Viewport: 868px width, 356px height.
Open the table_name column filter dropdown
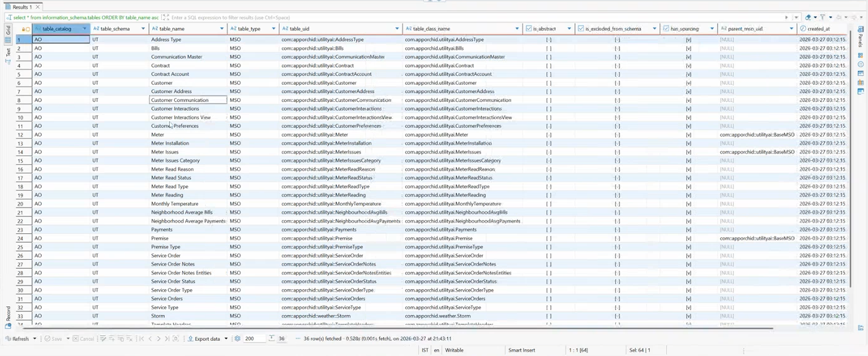click(x=221, y=29)
